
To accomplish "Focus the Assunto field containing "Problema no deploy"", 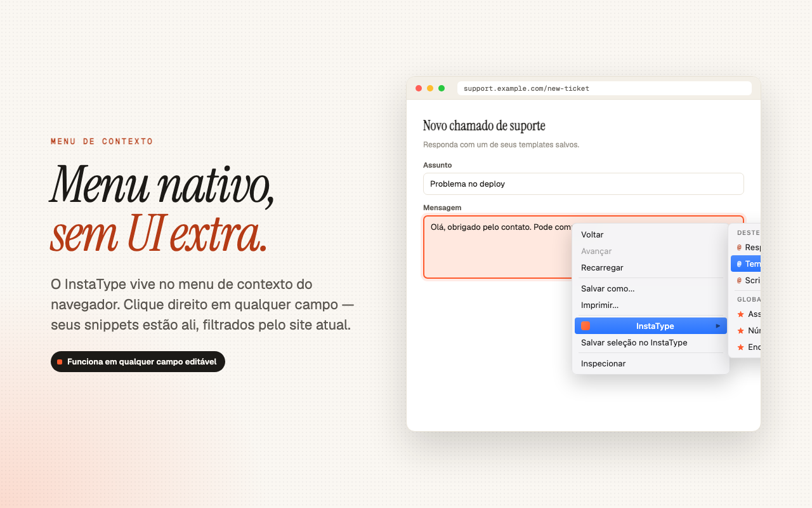I will (583, 184).
